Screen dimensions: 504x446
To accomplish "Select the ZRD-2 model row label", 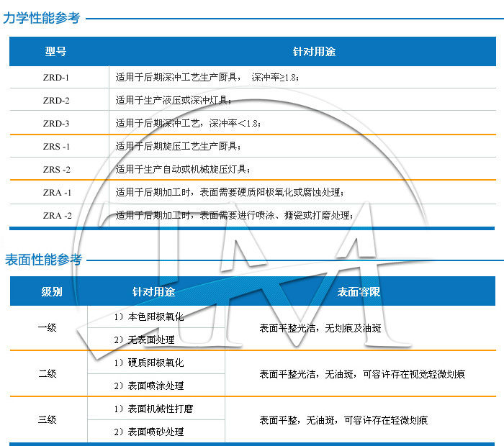I will pyautogui.click(x=56, y=100).
